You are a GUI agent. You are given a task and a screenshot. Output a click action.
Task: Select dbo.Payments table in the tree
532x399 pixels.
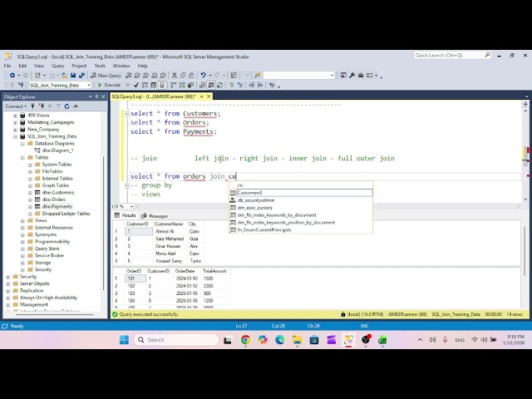click(x=57, y=206)
